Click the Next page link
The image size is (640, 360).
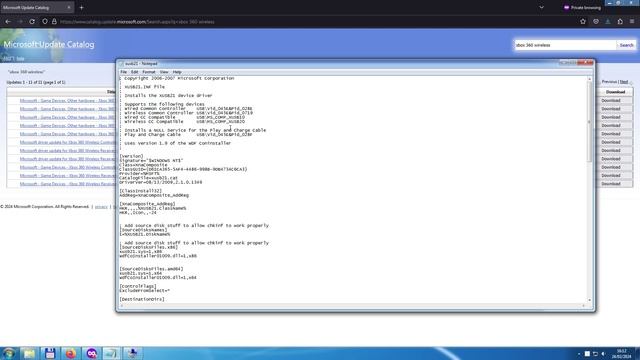pyautogui.click(x=624, y=82)
